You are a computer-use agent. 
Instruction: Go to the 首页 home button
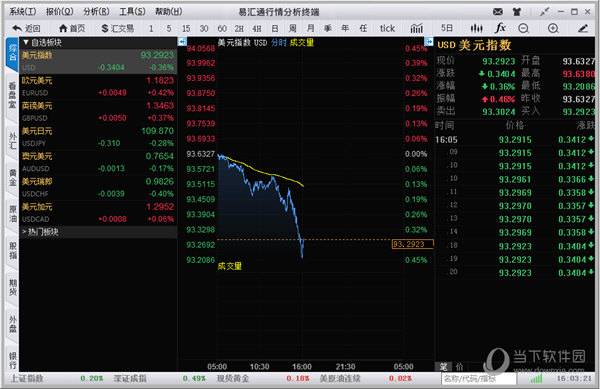72,28
